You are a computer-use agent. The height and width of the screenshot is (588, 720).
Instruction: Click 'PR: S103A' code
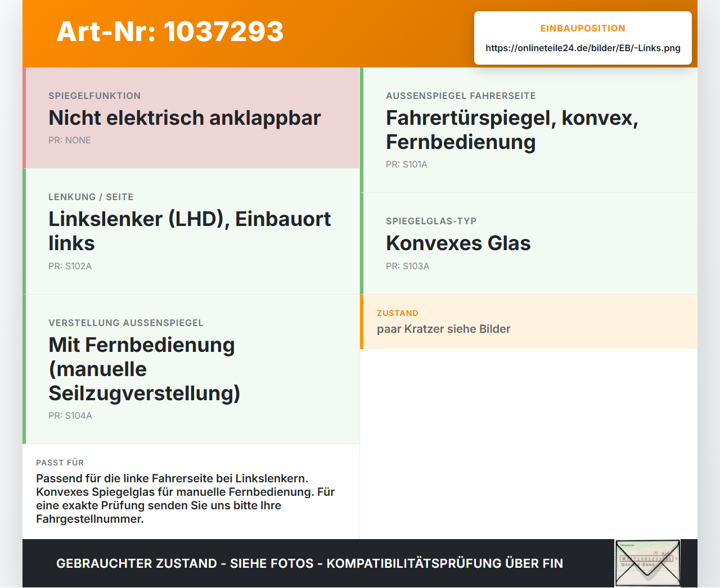[x=408, y=266]
